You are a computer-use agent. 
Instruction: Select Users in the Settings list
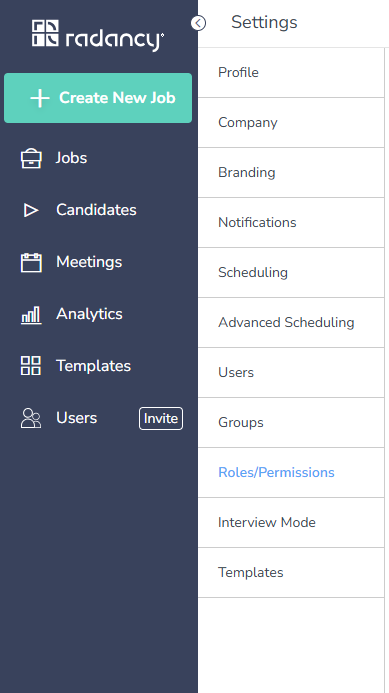[x=291, y=372]
